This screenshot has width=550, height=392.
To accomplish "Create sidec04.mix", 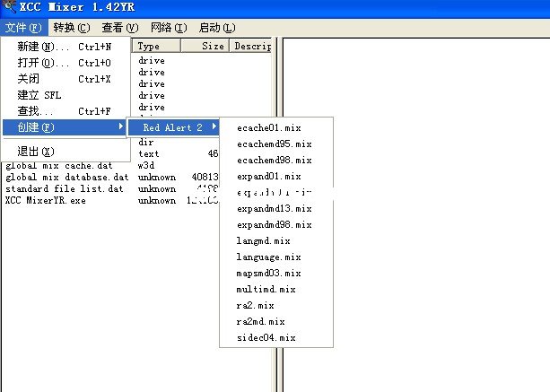I will (x=276, y=337).
